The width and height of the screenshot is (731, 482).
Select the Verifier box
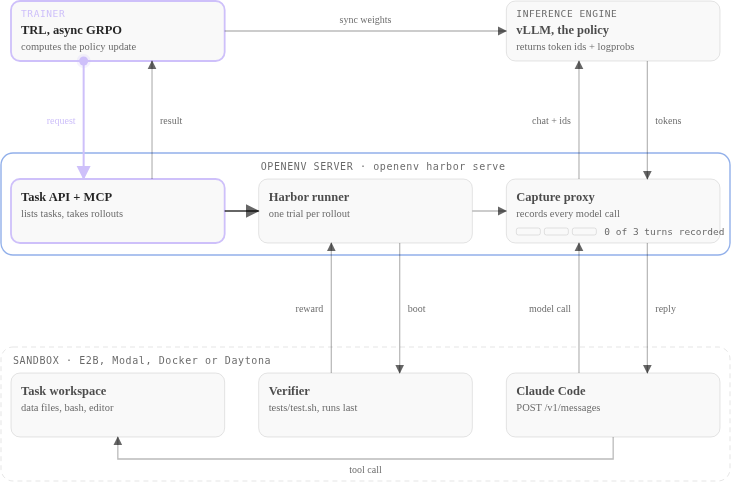(x=366, y=405)
